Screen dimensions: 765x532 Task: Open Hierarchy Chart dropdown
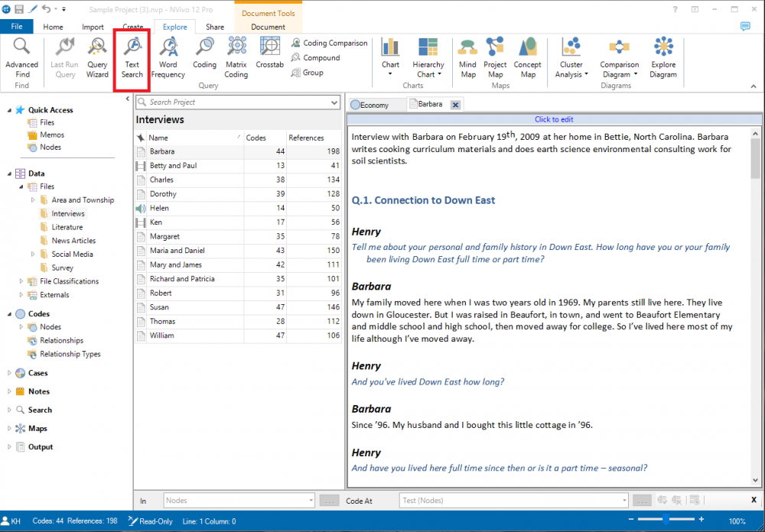[x=428, y=59]
